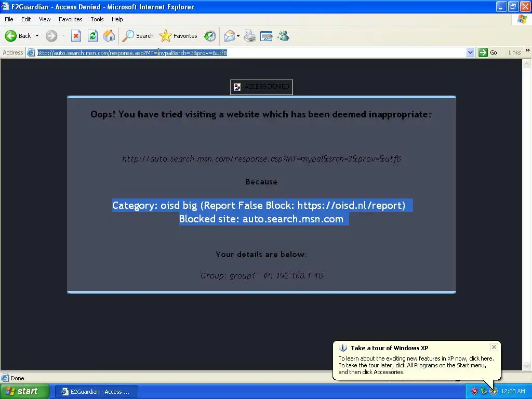
Task: Expand the Links chevron overflow
Action: 528,50
